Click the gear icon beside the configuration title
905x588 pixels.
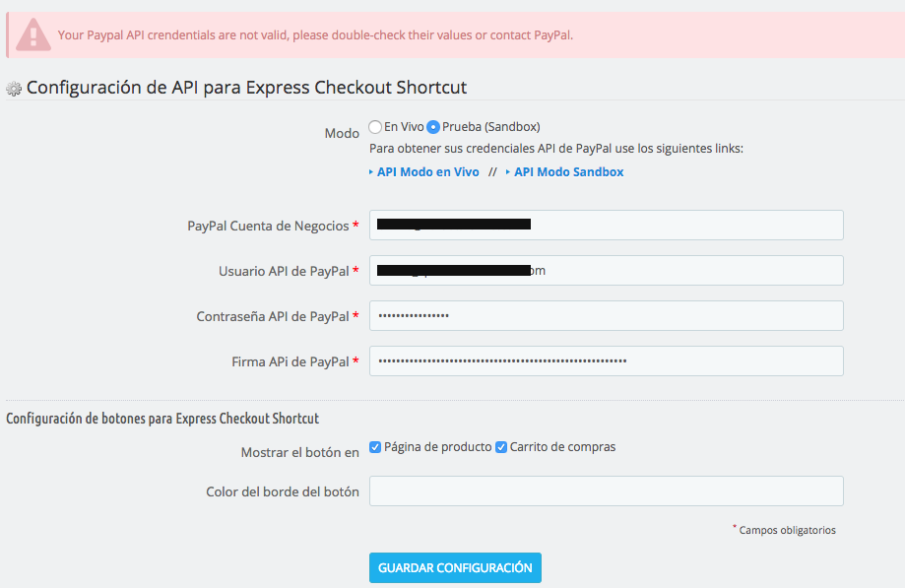[14, 89]
